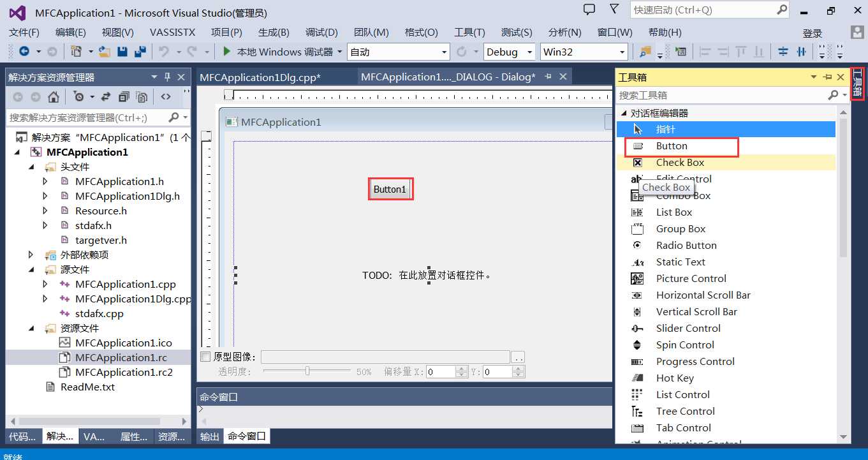Click the 搜索工具箱 search field
Image resolution: width=868 pixels, height=460 pixels.
721,95
